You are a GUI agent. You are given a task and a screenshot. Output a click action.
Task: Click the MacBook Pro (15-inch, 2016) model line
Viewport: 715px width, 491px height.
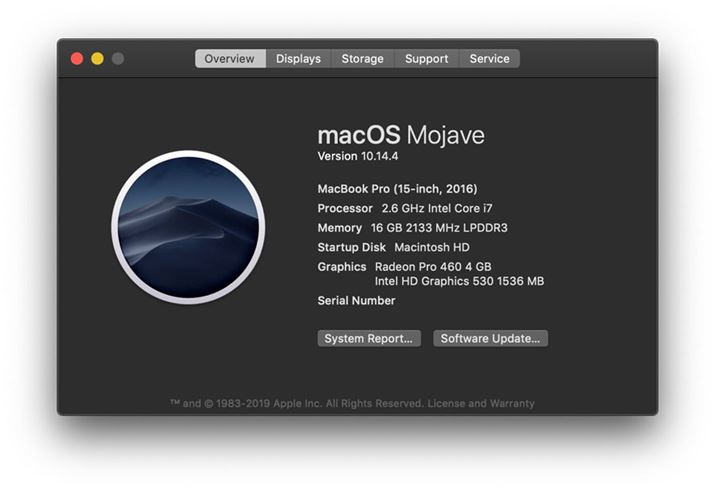coord(397,189)
